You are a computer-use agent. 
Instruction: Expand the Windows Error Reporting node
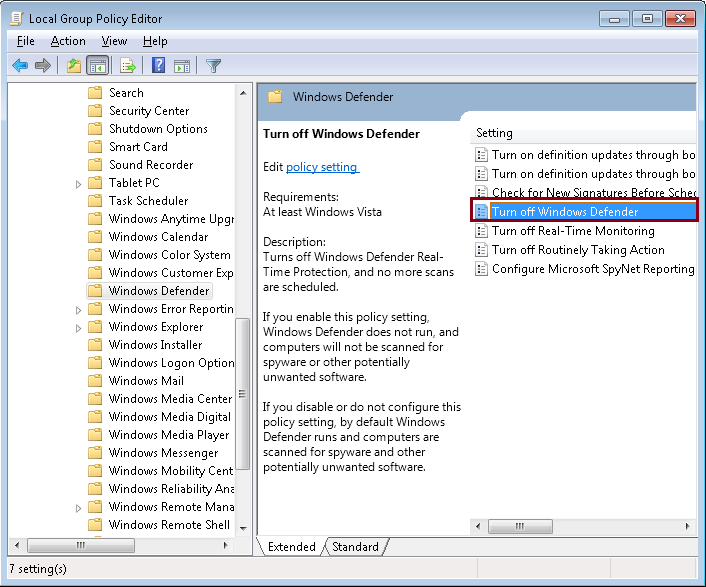click(x=78, y=310)
